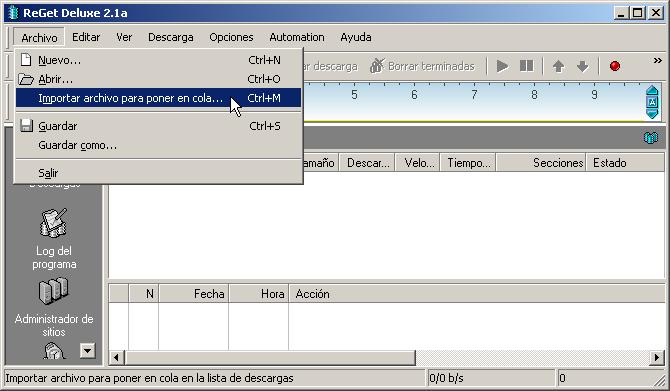Choose Guardar como... menu entry
This screenshot has height=391, width=670.
[159, 145]
